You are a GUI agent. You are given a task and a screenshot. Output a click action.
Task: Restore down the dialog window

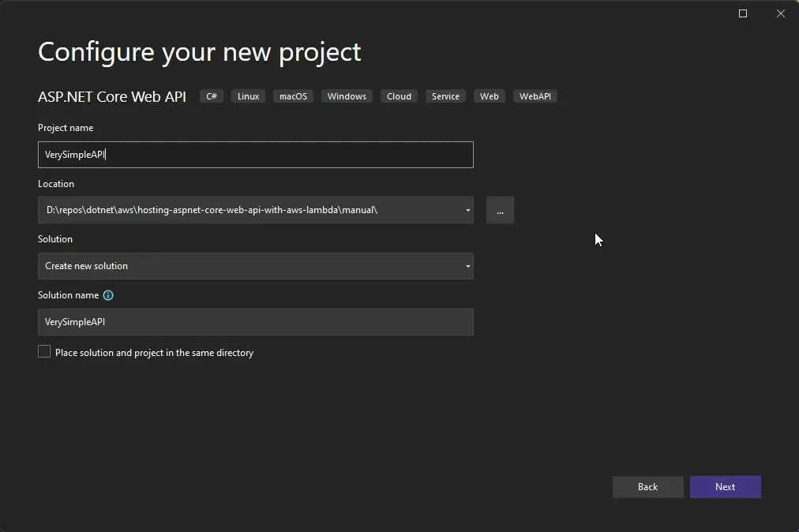[742, 13]
